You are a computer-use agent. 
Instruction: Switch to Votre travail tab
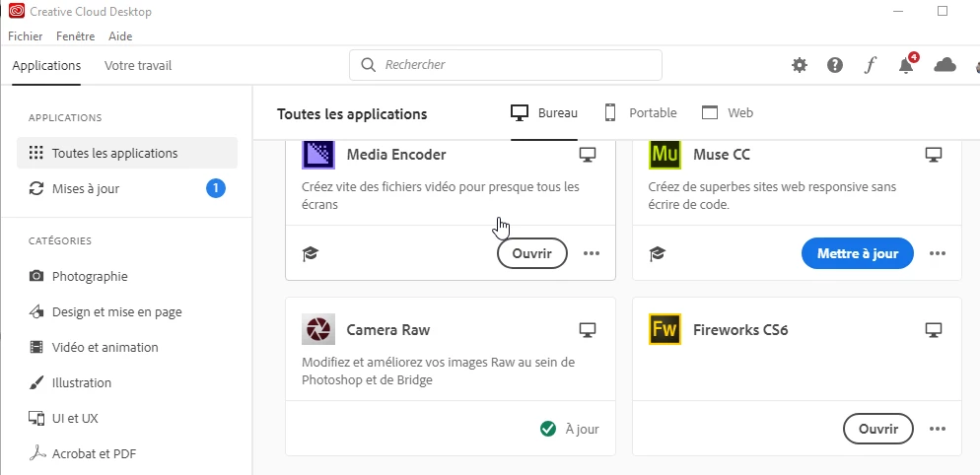point(138,66)
